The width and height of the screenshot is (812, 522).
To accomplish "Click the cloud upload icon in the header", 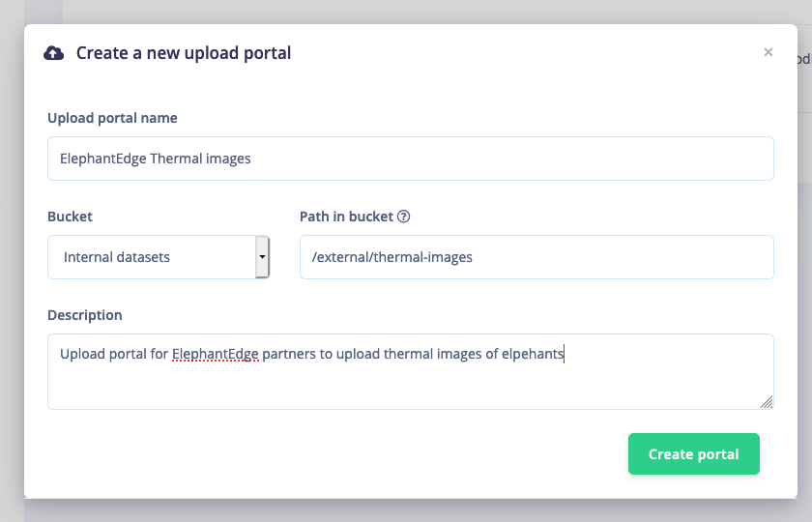I will (54, 53).
